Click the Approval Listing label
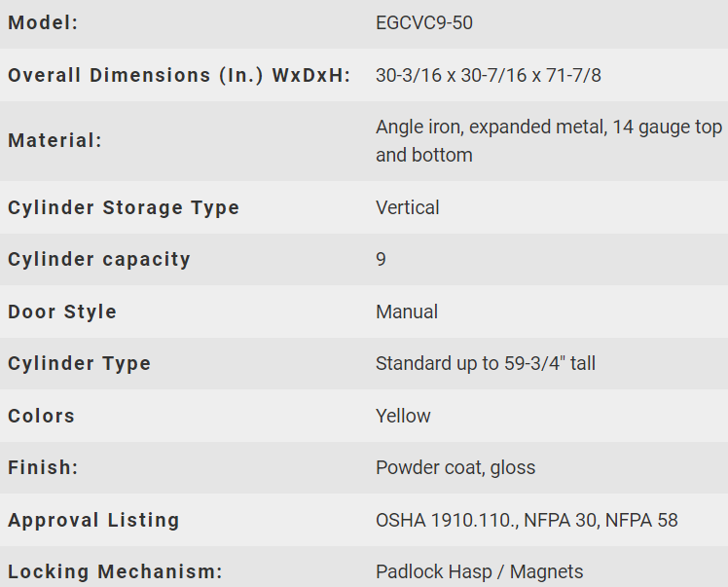The height and width of the screenshot is (587, 728). pos(93,520)
